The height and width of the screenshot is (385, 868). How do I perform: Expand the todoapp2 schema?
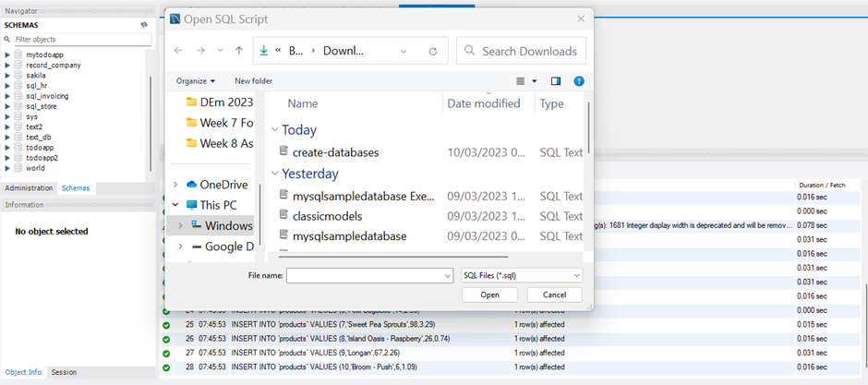click(7, 158)
